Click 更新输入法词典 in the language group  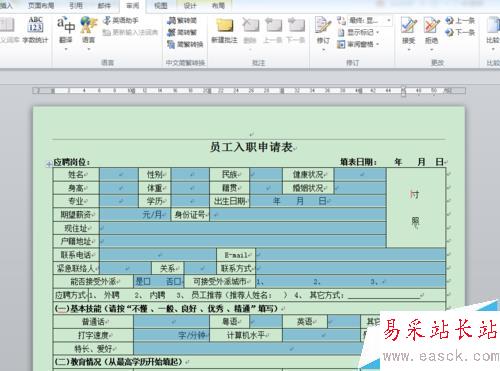(130, 32)
